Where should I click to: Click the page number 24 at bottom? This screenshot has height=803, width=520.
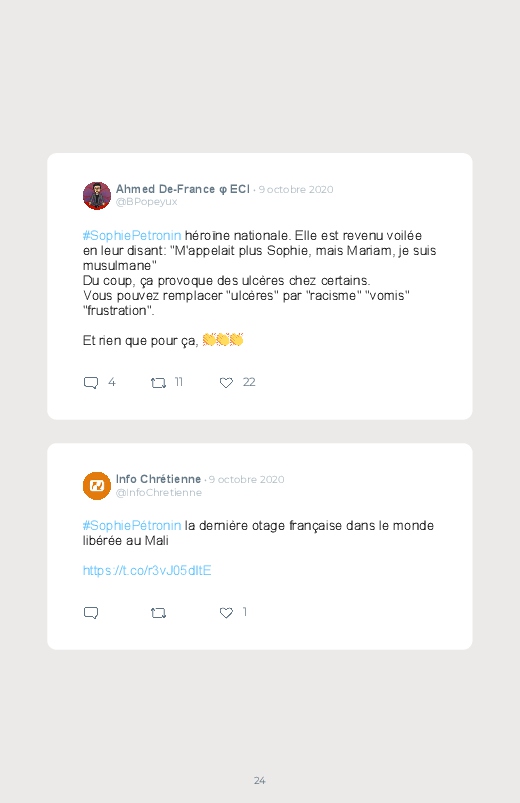pyautogui.click(x=260, y=780)
